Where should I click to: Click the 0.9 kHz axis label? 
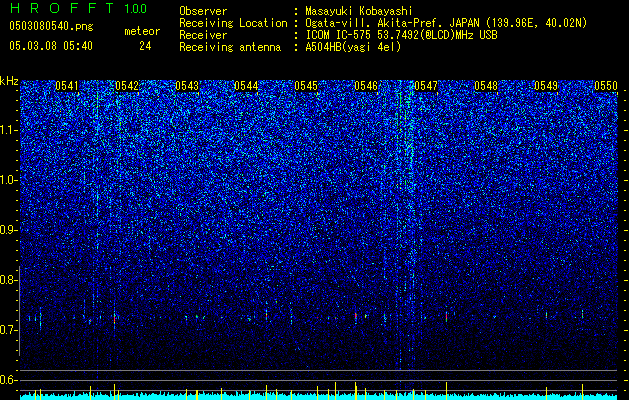pyautogui.click(x=9, y=230)
